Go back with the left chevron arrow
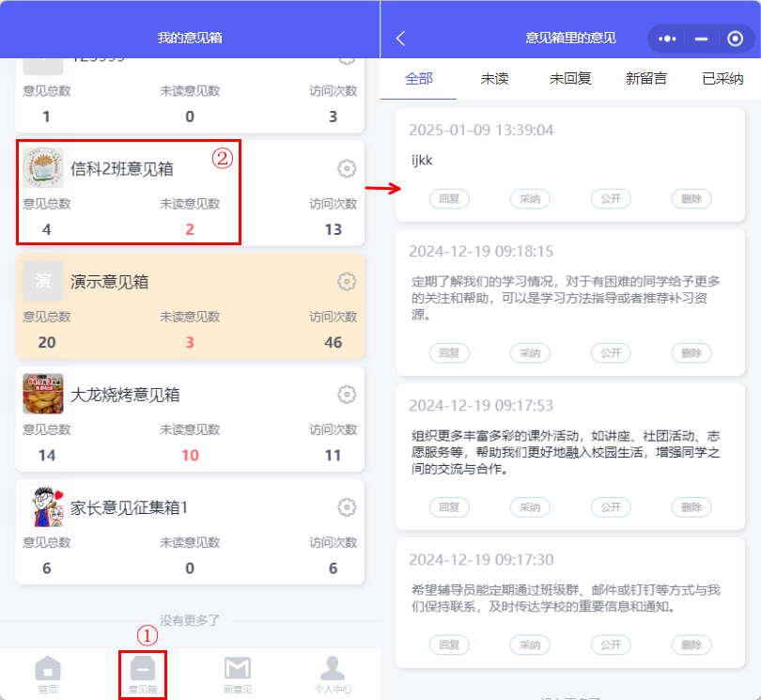761x700 pixels. pos(401,39)
